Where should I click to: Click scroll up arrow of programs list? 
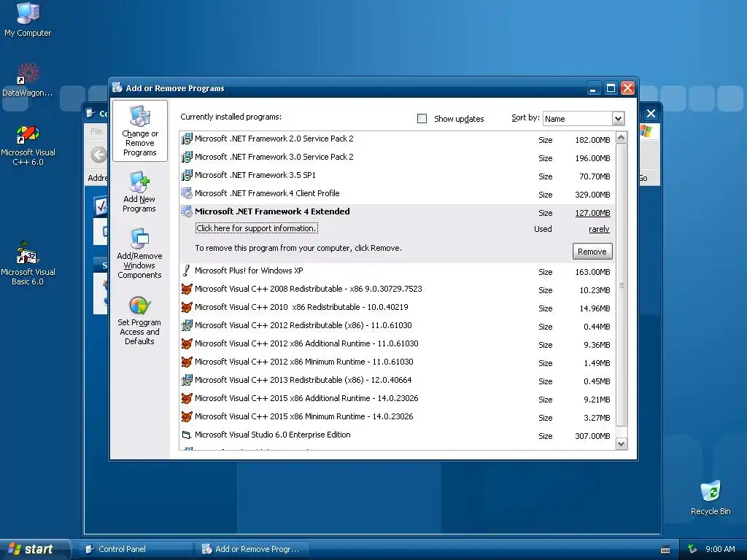pyautogui.click(x=622, y=138)
